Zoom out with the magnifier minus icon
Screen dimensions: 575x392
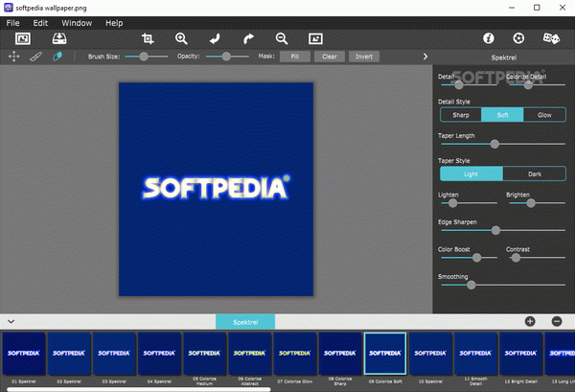pyautogui.click(x=282, y=38)
